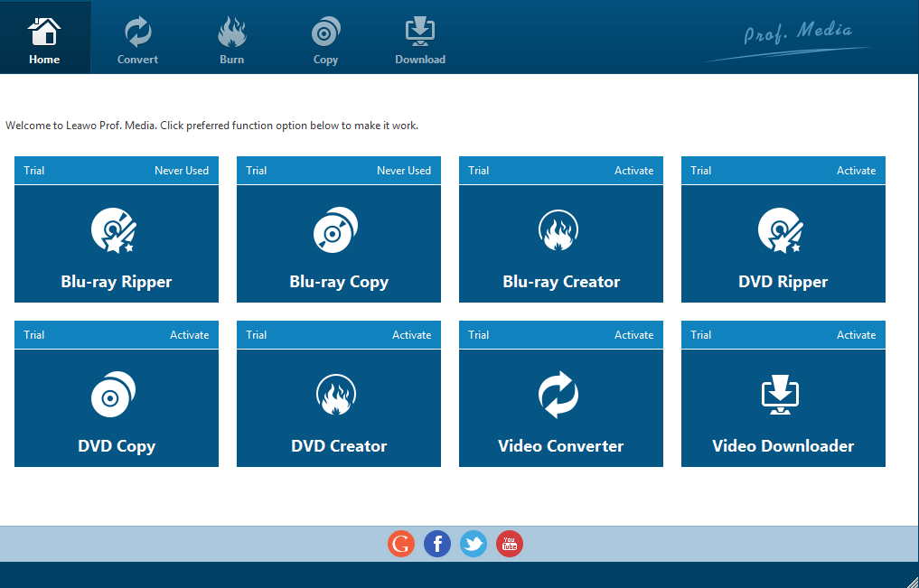The height and width of the screenshot is (588, 919).
Task: Click Activate on the DVD Copy card
Action: pos(189,335)
